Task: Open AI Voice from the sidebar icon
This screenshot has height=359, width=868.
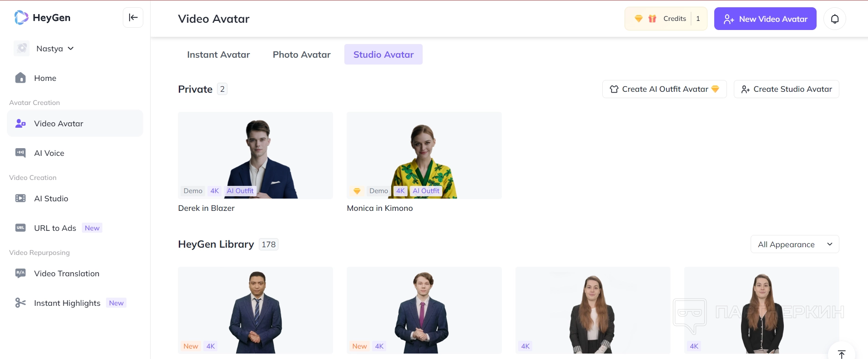Action: (x=20, y=153)
